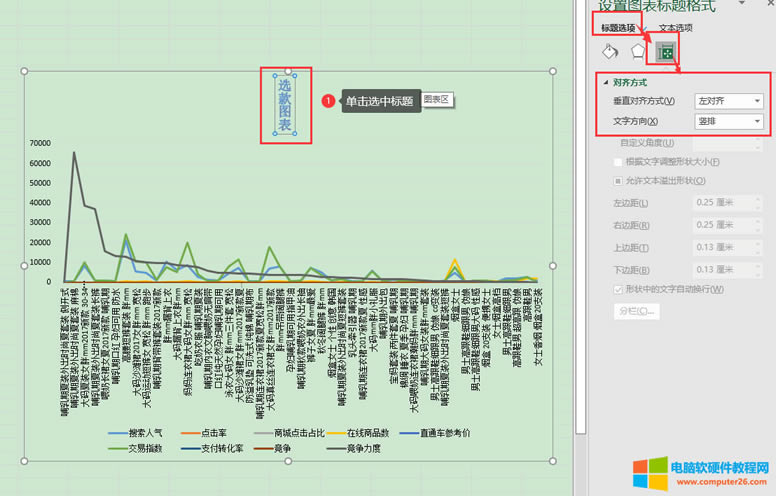
Task: Click the 搜索人气 legend entry
Action: point(145,433)
